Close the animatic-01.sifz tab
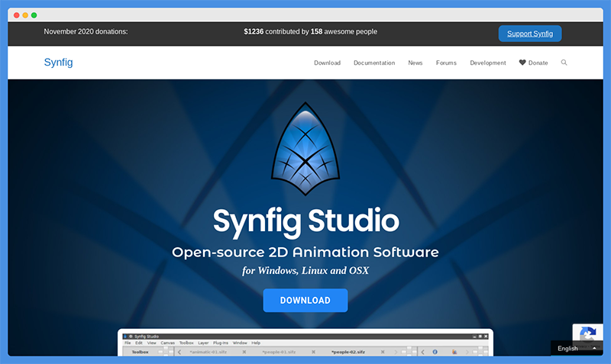The width and height of the screenshot is (611, 364). pos(244,352)
